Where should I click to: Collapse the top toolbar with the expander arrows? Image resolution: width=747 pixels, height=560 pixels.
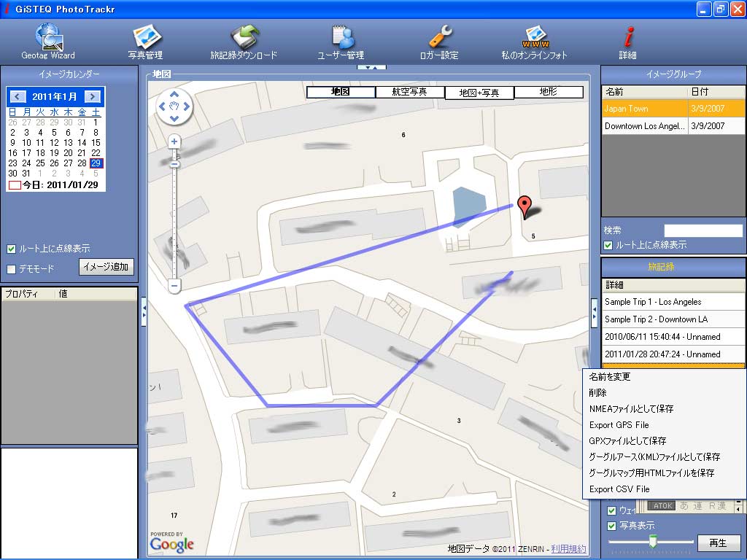click(371, 68)
